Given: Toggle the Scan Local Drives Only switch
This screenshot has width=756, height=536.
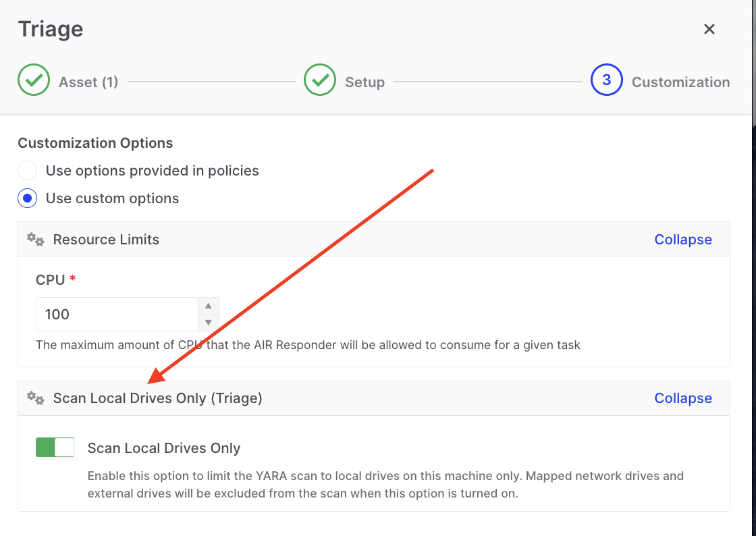Looking at the screenshot, I should [x=55, y=448].
